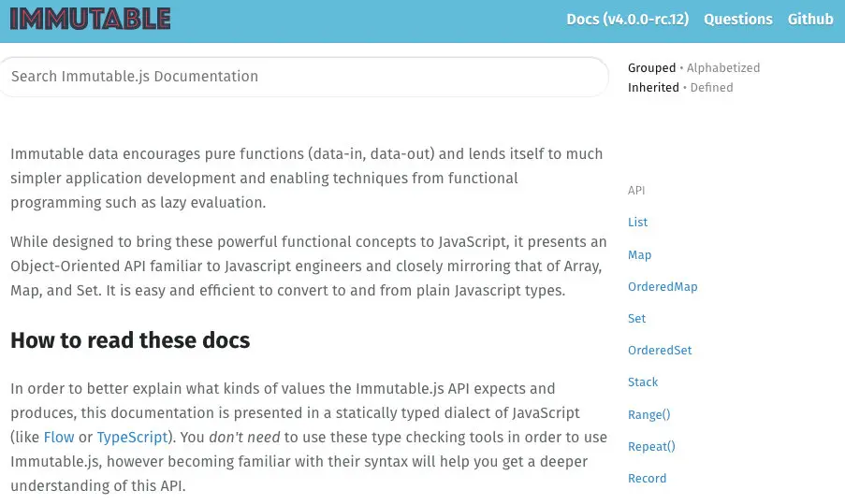
Task: Switch to Alphabetized sorting
Action: click(723, 68)
